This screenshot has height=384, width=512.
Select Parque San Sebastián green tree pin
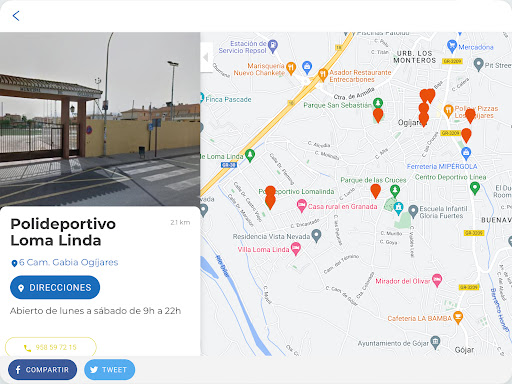378,103
